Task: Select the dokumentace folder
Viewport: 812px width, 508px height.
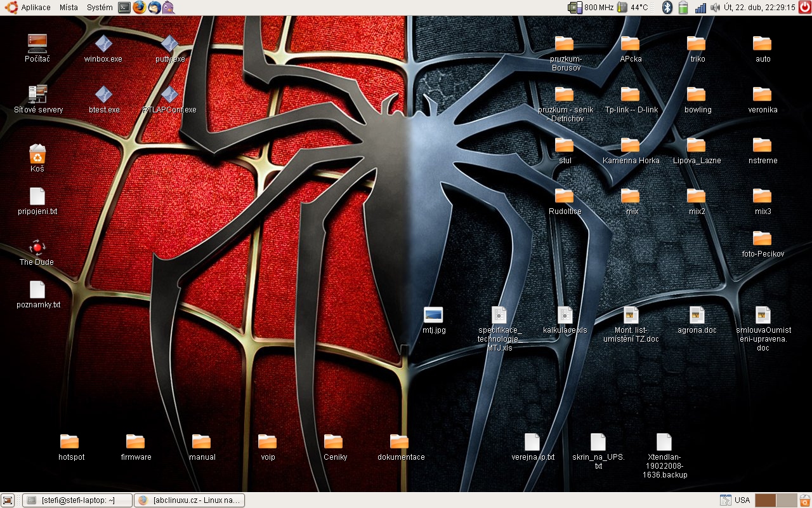Action: click(x=400, y=447)
